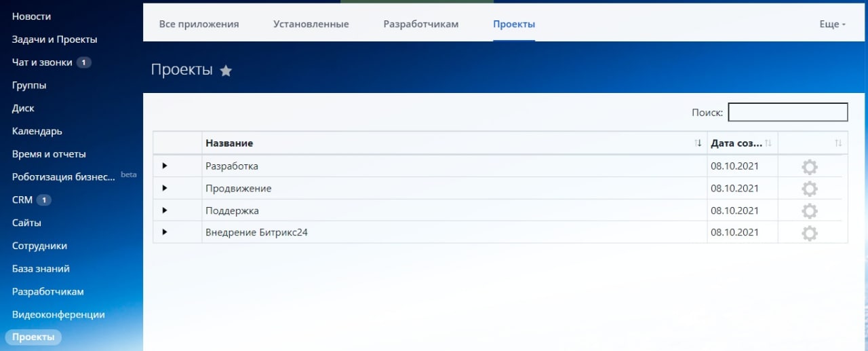Click the Внедрение Битрикс24 project name
Viewport: 868px width, 351px height.
click(256, 232)
